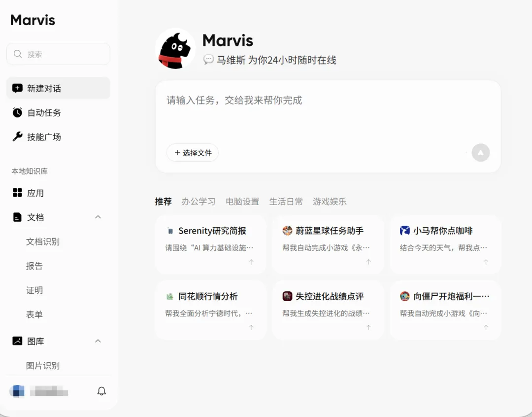Click the Marvis logo in sidebar
Screen dimensions: 532x417
pos(33,20)
